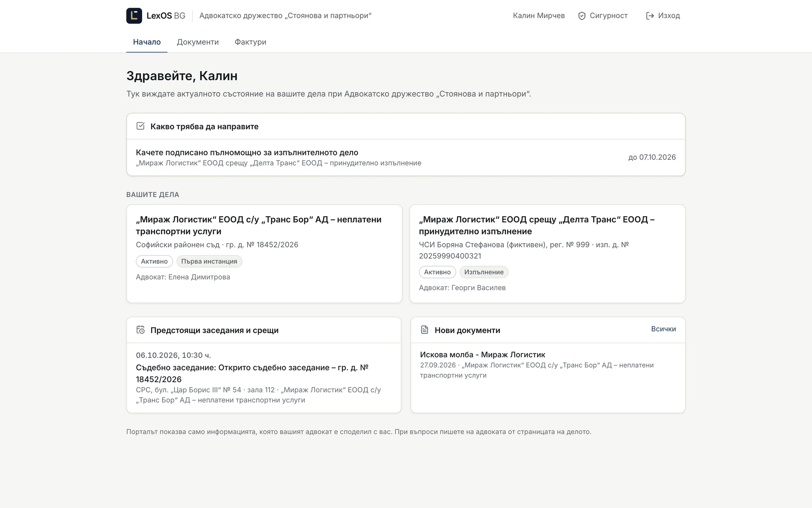
Task: Click the document date line 27.09.2026
Action: (x=537, y=370)
